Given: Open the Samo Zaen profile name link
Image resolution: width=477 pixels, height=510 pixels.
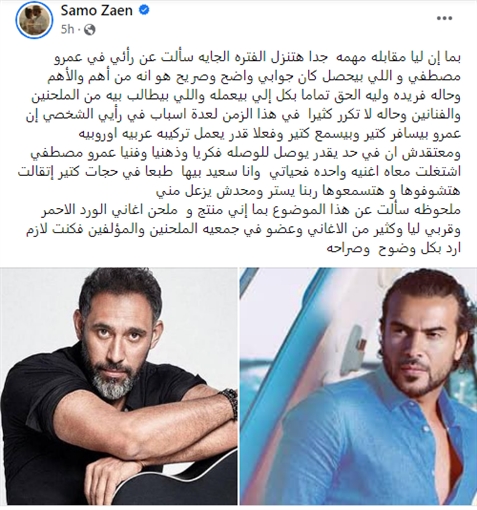Looking at the screenshot, I should 97,11.
